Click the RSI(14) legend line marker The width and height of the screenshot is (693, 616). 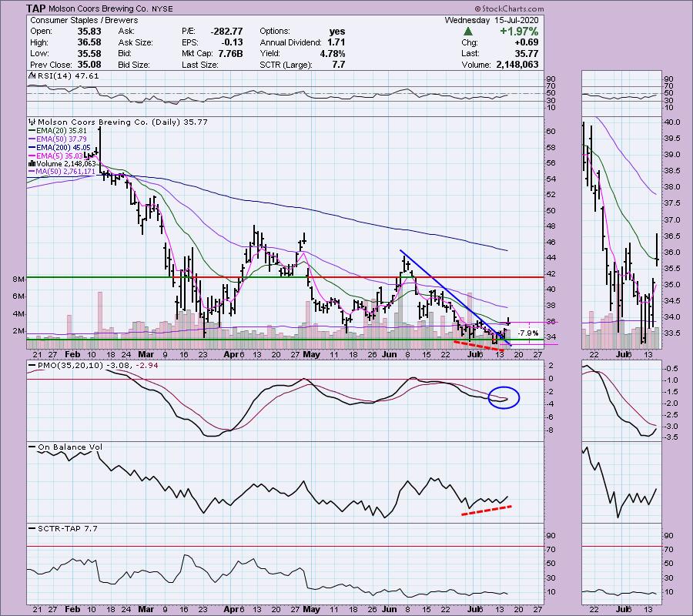(x=32, y=75)
